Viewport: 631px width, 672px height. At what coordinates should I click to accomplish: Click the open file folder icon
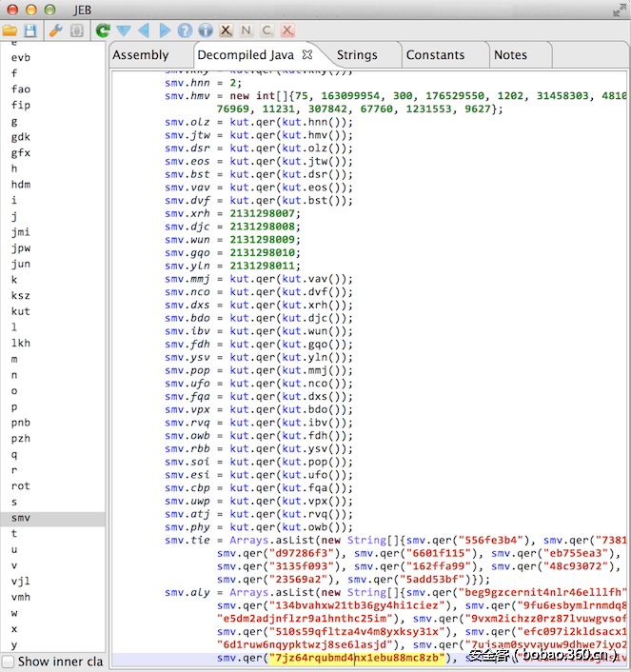tap(11, 31)
